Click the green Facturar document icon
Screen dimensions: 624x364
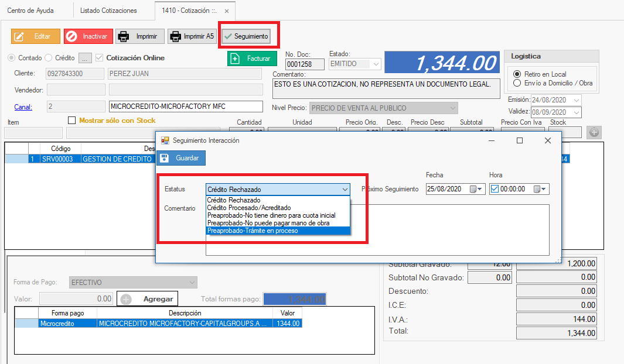click(x=236, y=59)
